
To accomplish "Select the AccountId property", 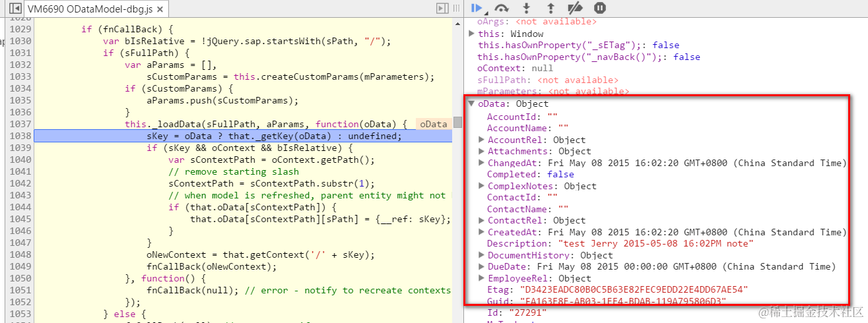I will click(x=522, y=117).
